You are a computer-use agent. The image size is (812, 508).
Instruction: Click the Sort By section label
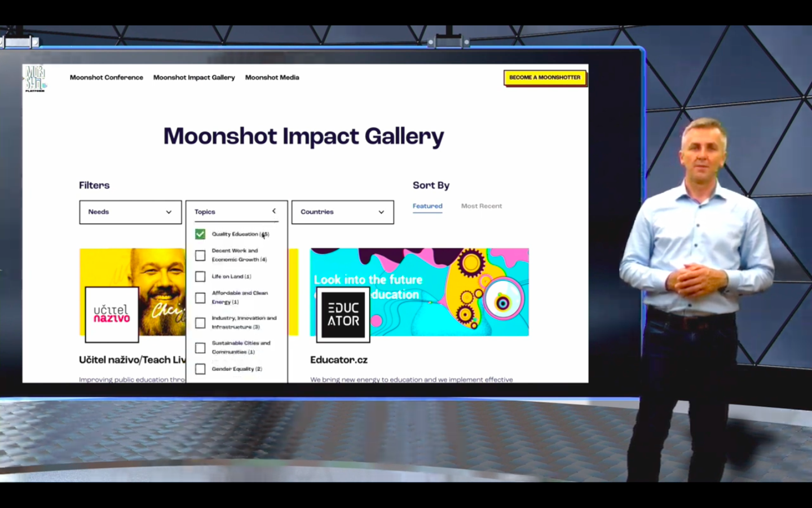pyautogui.click(x=431, y=185)
